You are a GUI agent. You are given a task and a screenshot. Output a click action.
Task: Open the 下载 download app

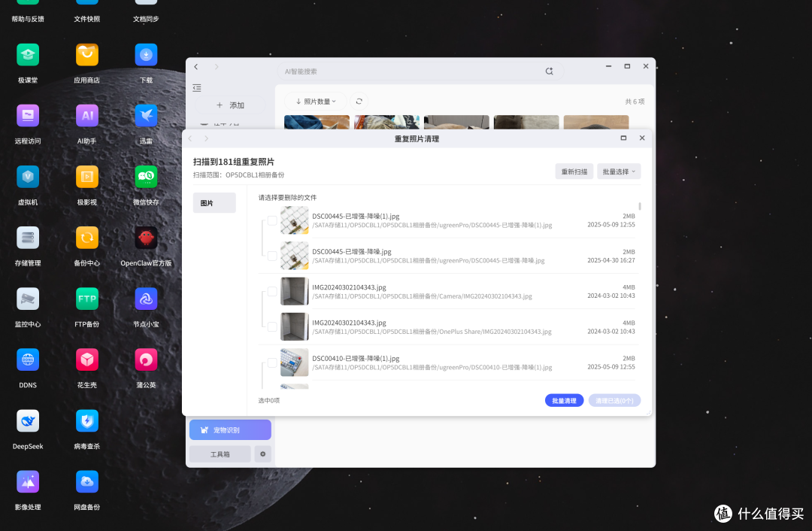[x=146, y=56]
